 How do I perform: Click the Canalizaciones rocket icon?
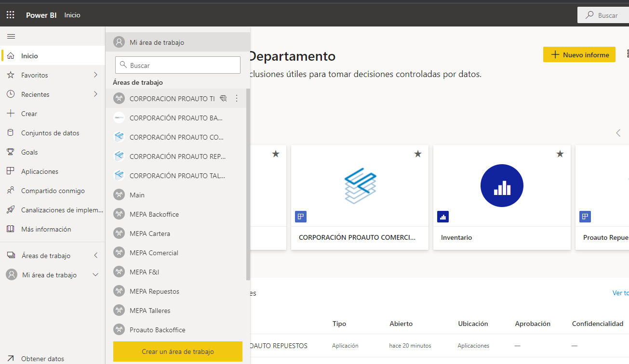[11, 210]
